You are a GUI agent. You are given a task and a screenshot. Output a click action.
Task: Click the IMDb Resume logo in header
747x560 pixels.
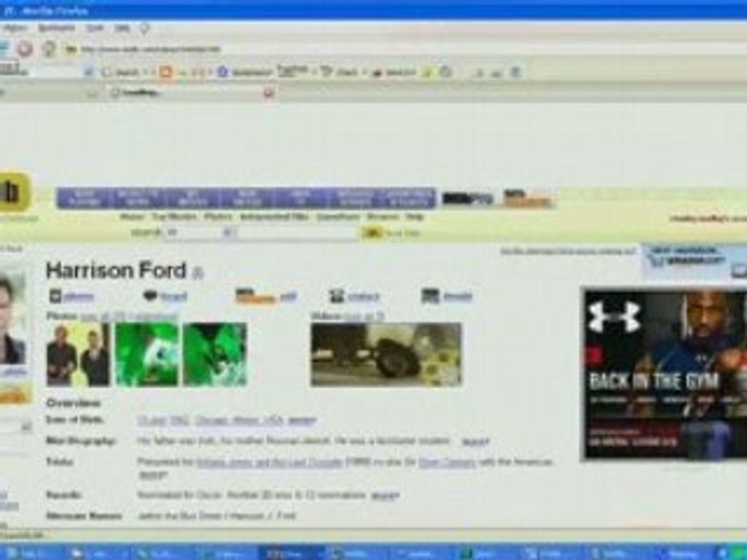point(528,198)
